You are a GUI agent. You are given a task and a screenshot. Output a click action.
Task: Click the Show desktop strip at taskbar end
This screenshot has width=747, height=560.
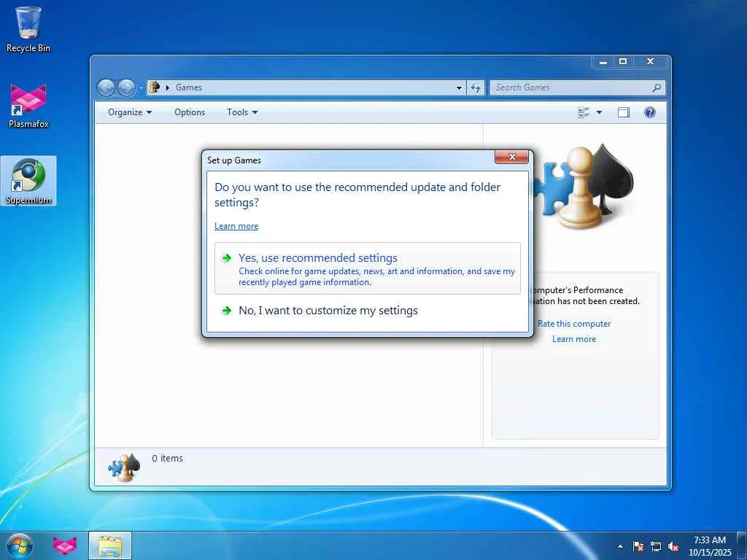click(x=742, y=545)
